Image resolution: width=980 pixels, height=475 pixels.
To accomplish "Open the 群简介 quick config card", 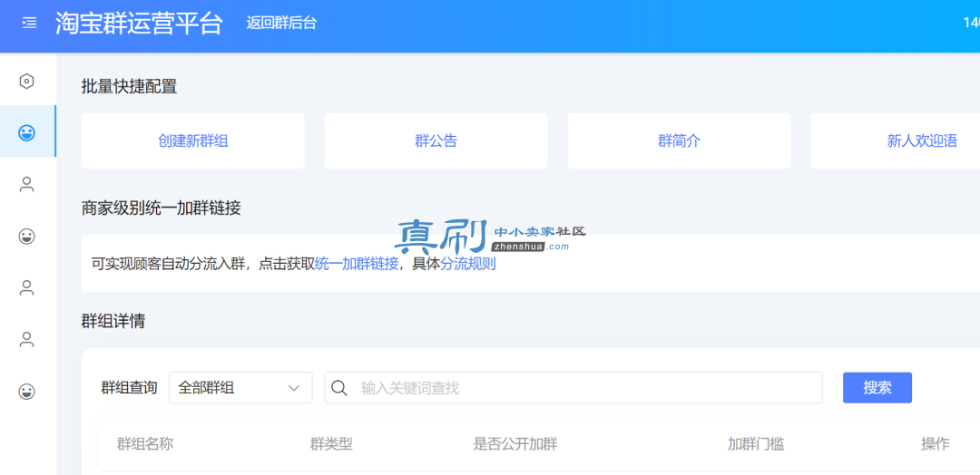I will pos(680,141).
